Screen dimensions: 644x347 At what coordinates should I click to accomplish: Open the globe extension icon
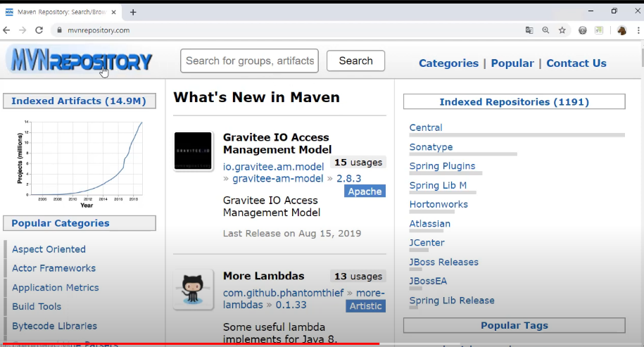(582, 30)
